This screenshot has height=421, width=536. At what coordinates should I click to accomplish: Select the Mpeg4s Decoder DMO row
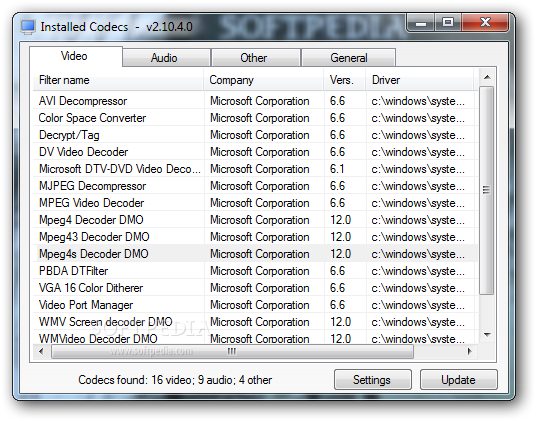pyautogui.click(x=255, y=254)
